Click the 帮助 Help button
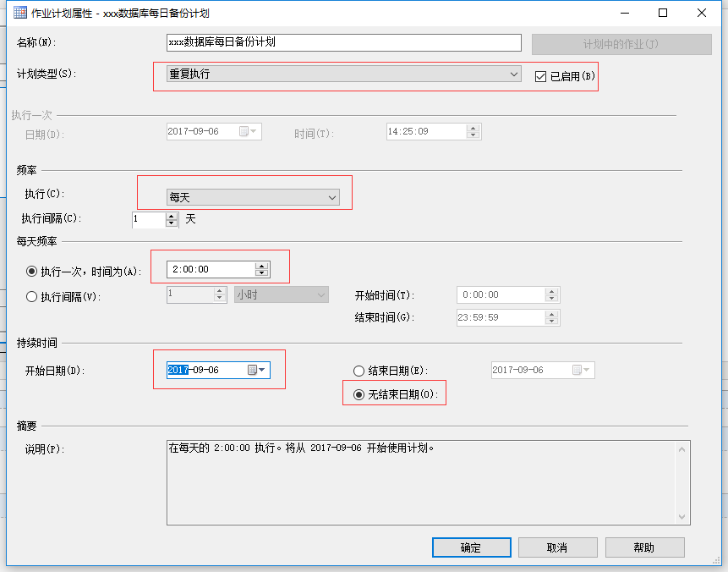Screen dimensions: 728x572 click(644, 547)
